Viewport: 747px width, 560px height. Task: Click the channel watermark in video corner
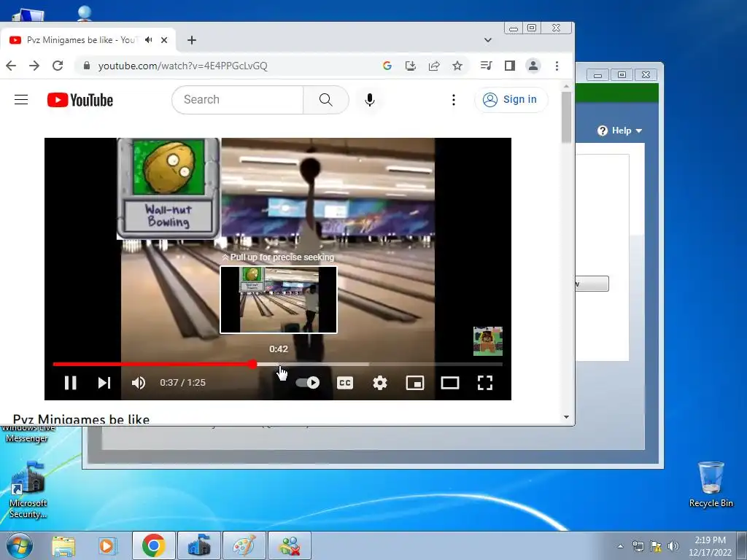[488, 341]
